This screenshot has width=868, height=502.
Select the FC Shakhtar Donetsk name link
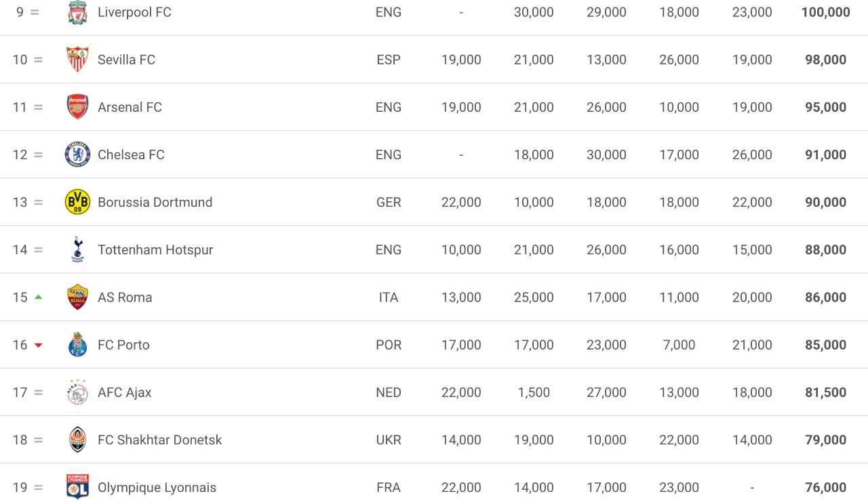coord(159,440)
